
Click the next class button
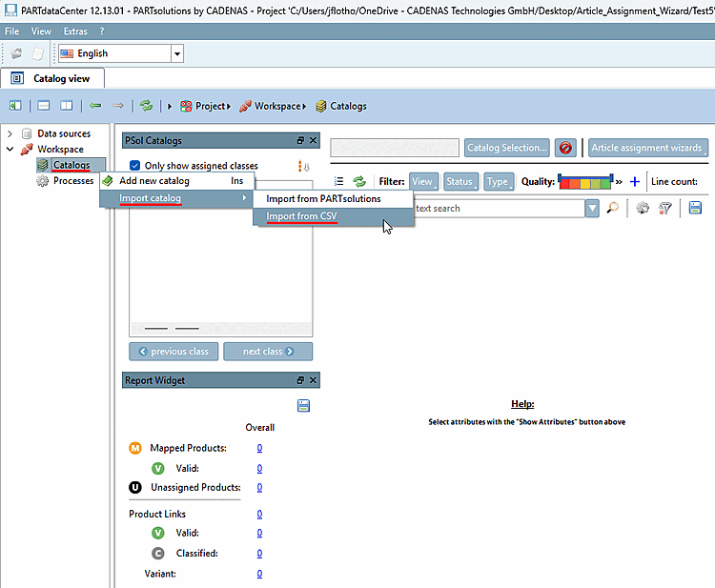pos(268,352)
